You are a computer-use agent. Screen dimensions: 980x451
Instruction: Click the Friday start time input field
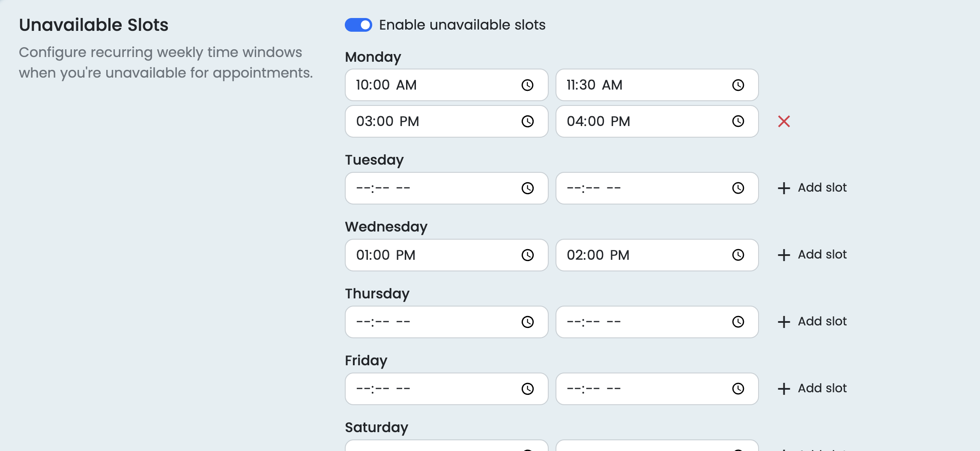pyautogui.click(x=446, y=389)
